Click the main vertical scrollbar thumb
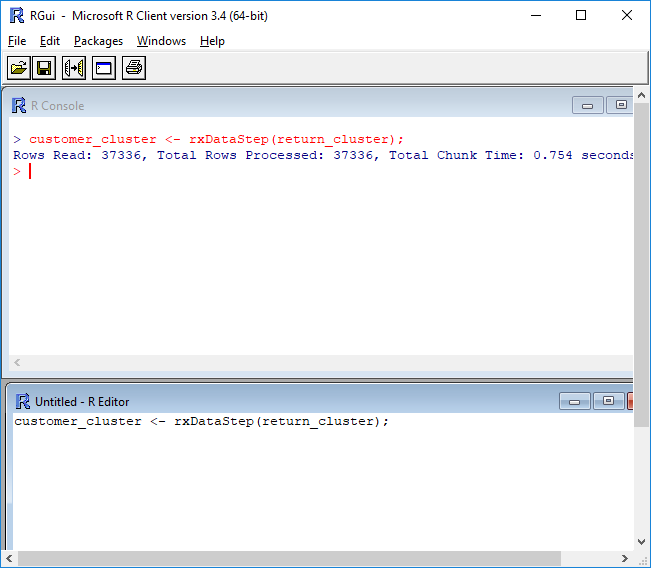 tap(641, 265)
